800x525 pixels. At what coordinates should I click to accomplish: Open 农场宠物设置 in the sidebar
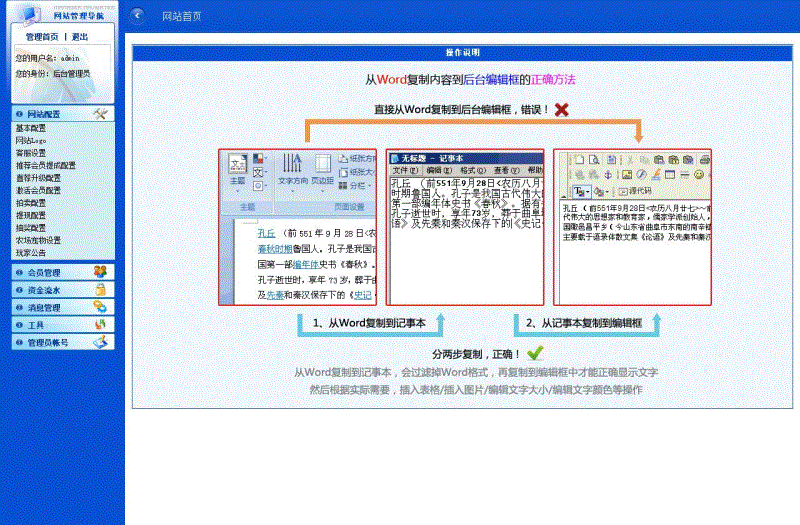38,240
